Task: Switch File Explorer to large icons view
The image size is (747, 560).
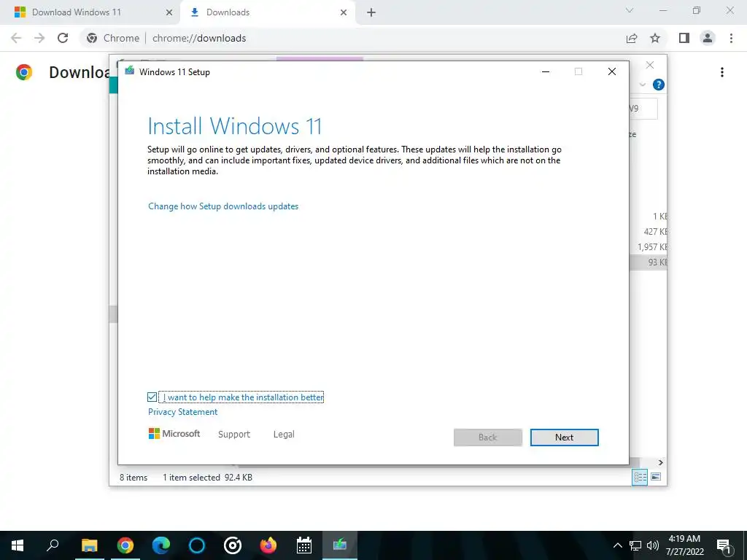Action: tap(656, 477)
